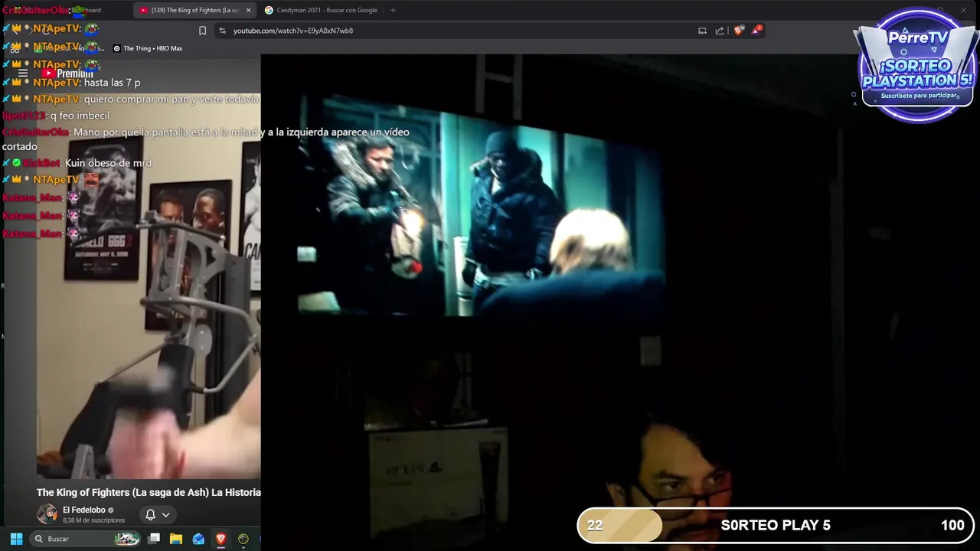This screenshot has height=551, width=980.
Task: Switch to the King of Fighters YouTube tab
Action: [x=195, y=10]
